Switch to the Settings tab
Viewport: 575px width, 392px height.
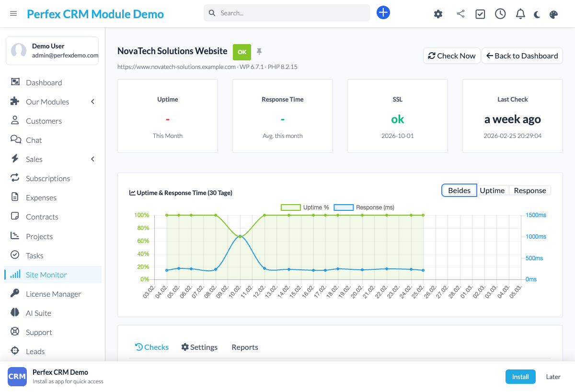199,347
